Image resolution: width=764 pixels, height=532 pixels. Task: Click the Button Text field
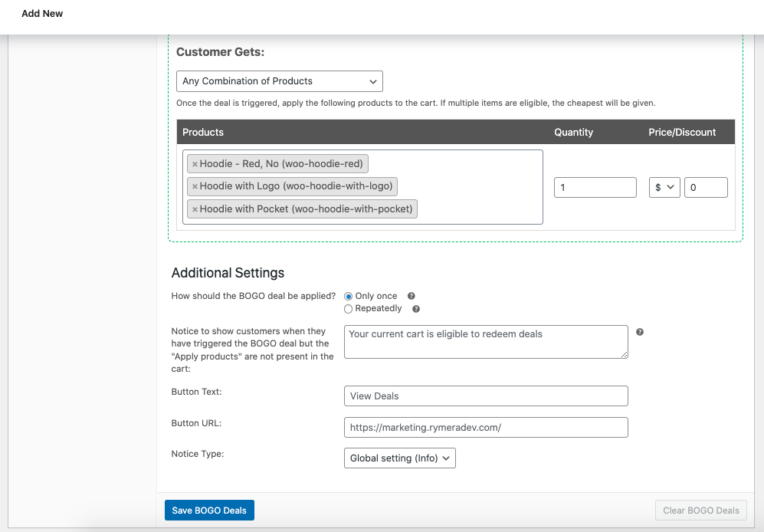pos(487,396)
